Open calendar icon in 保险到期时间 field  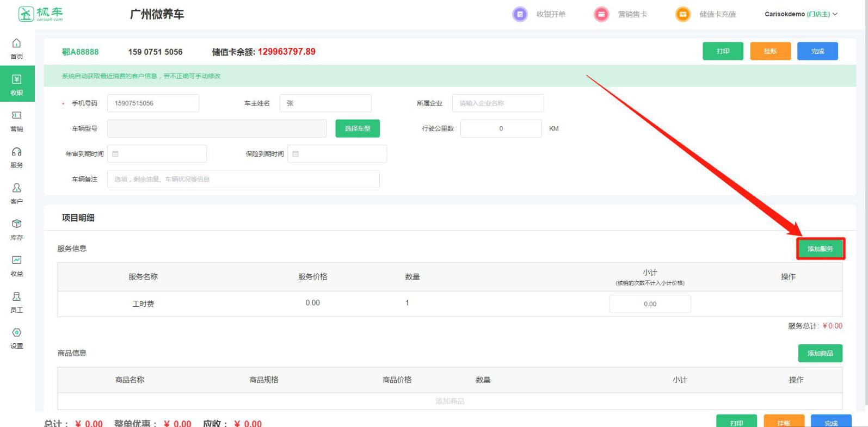click(296, 154)
